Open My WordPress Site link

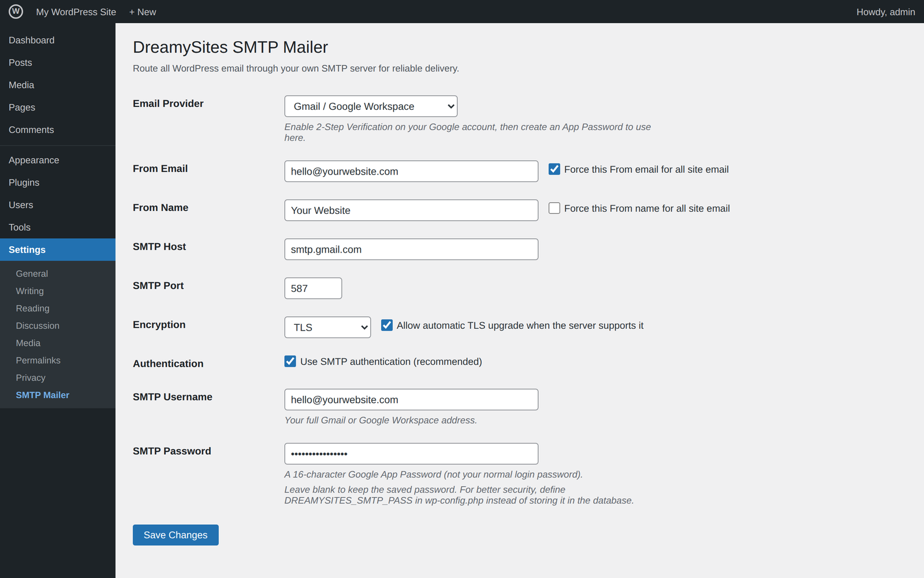(76, 12)
